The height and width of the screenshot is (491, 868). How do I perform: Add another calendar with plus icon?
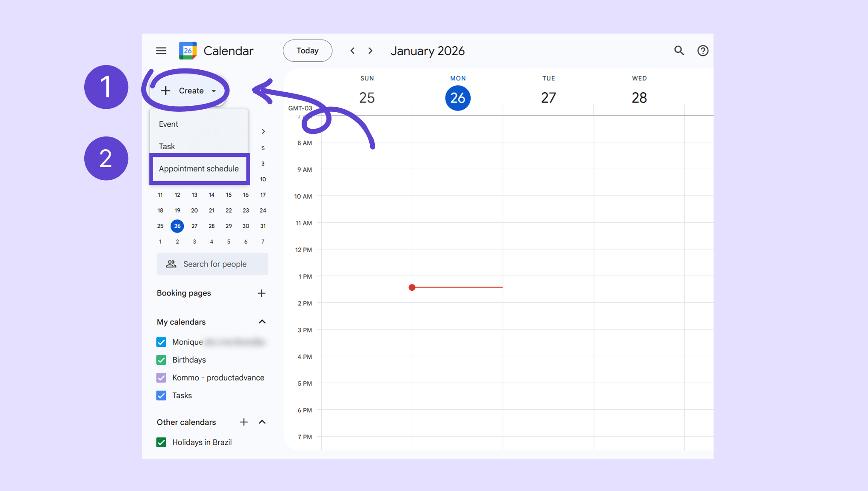point(243,422)
